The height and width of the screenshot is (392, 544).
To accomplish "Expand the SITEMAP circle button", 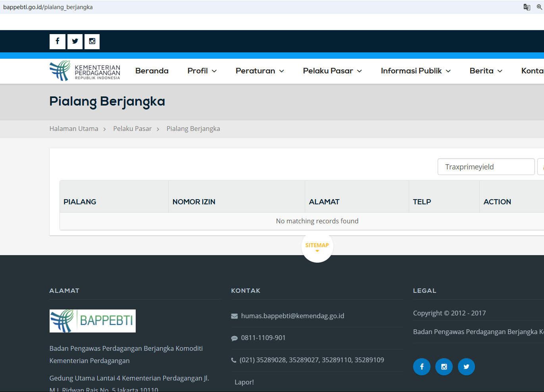I will tap(317, 246).
